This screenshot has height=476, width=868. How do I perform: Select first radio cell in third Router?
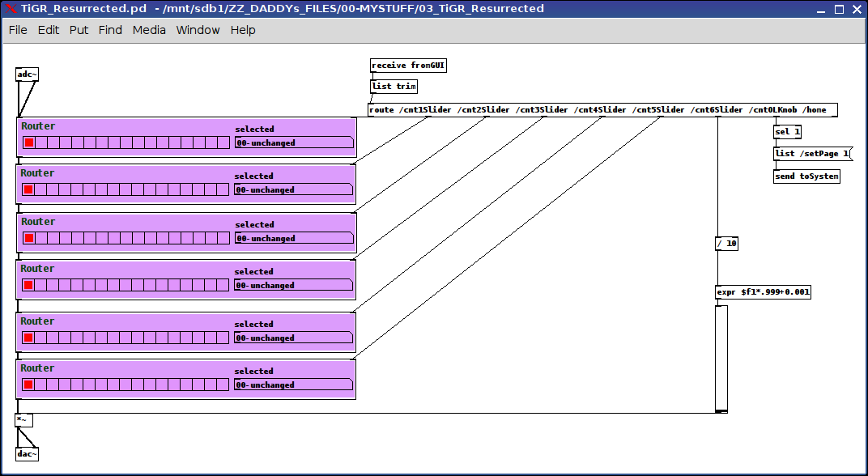pos(29,239)
